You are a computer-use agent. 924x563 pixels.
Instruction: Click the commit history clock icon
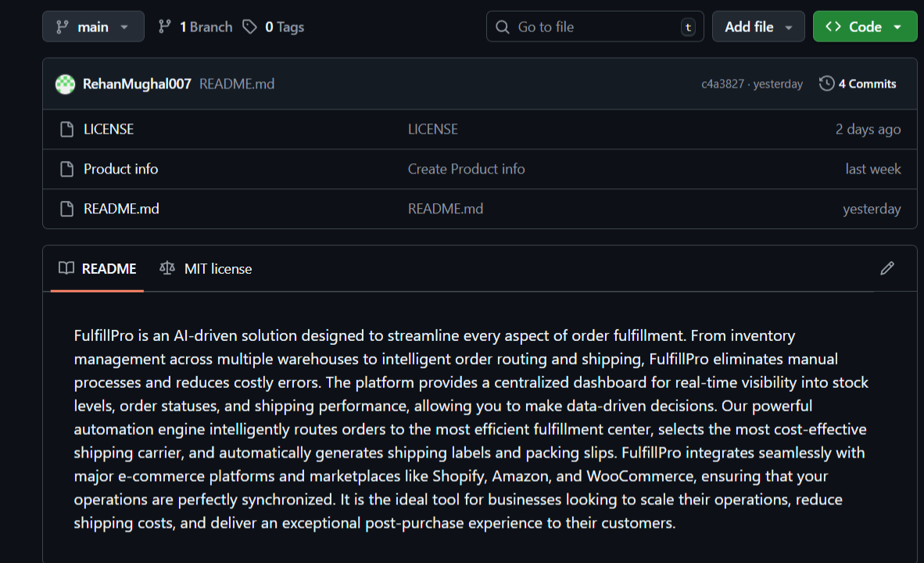826,84
